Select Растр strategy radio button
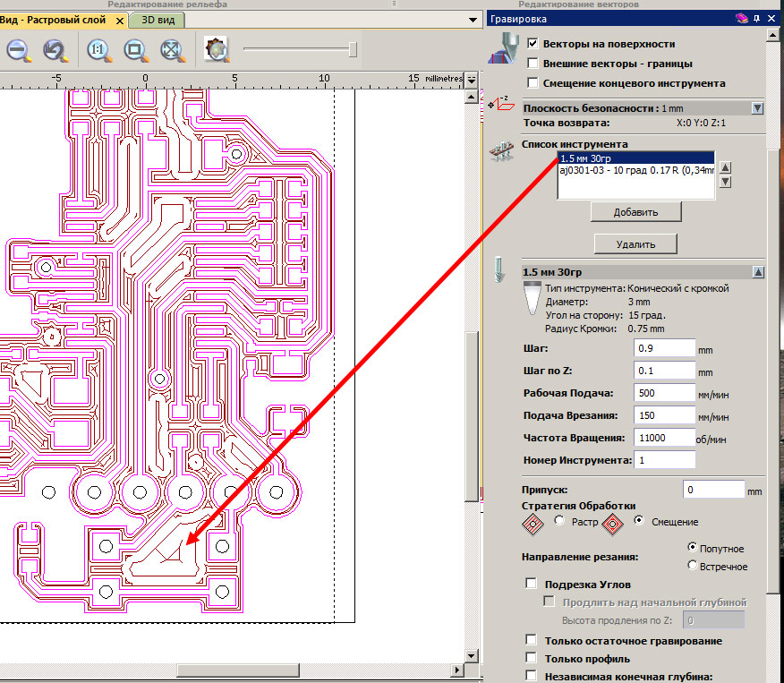This screenshot has height=683, width=784. (559, 520)
